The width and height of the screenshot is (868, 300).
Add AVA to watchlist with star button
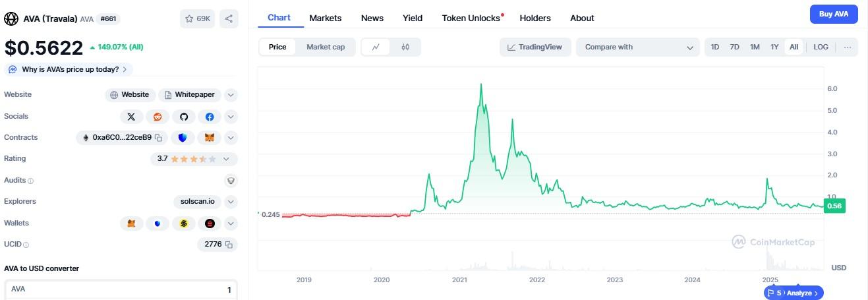click(x=197, y=18)
